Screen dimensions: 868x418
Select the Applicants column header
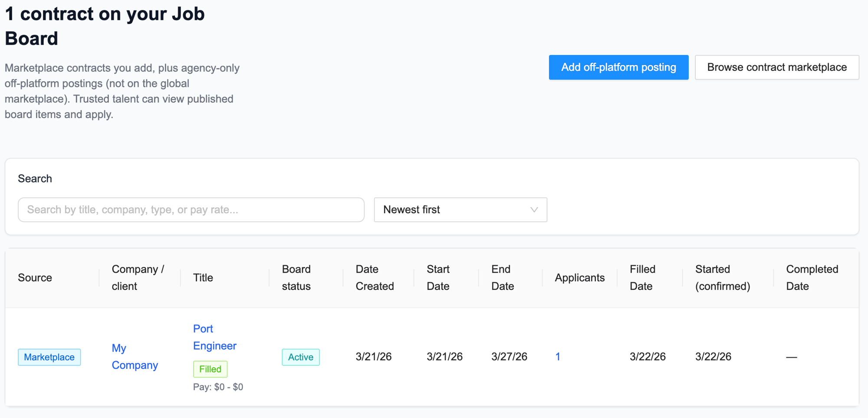pos(579,278)
